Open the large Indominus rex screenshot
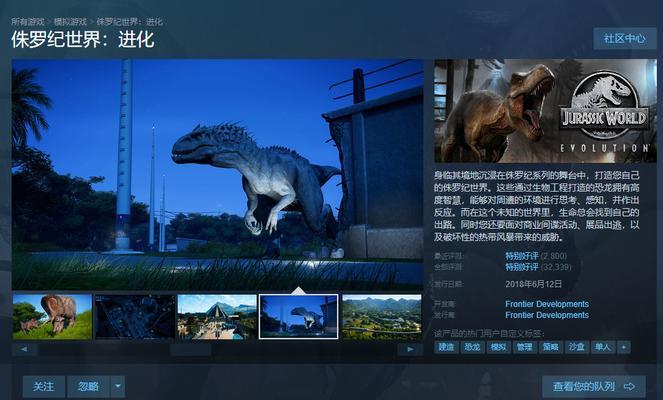This screenshot has width=663, height=400. point(218,174)
